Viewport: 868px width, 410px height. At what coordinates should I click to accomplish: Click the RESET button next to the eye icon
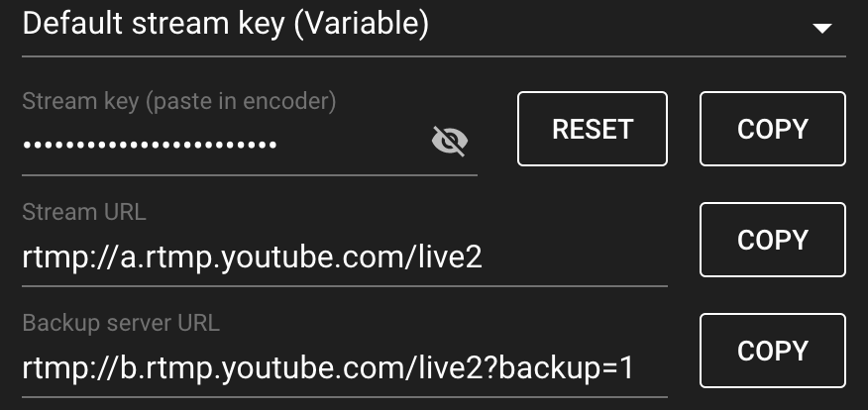(593, 129)
